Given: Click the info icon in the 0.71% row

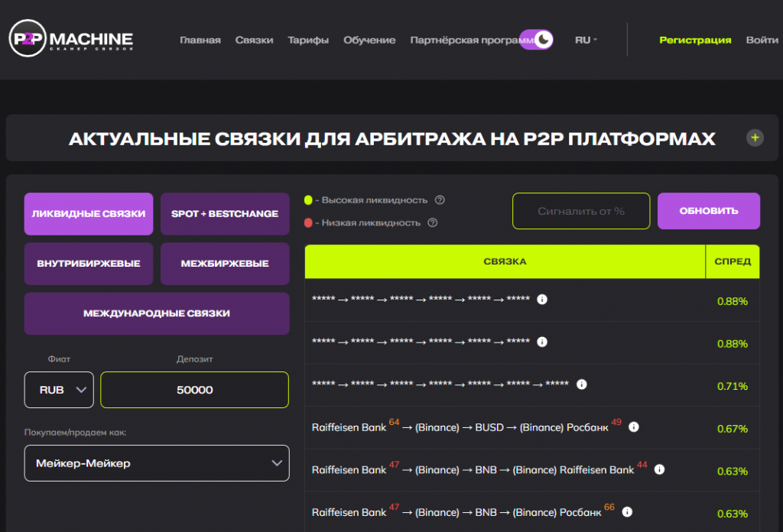Looking at the screenshot, I should 582,384.
